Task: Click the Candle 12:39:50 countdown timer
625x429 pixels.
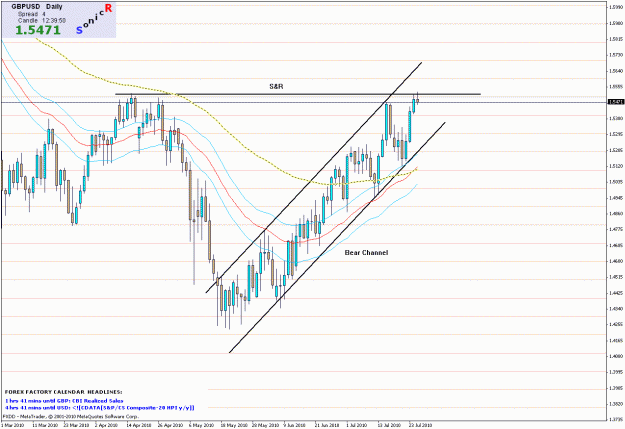Action: pos(42,20)
